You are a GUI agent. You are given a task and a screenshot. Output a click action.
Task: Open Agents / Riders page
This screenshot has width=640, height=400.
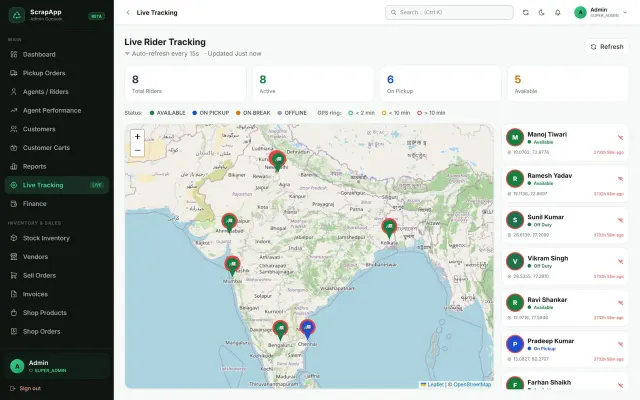(x=57, y=92)
